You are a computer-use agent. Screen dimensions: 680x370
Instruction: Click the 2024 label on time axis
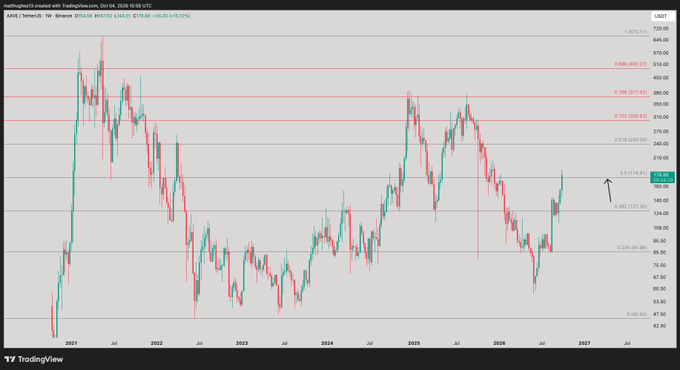(327, 343)
